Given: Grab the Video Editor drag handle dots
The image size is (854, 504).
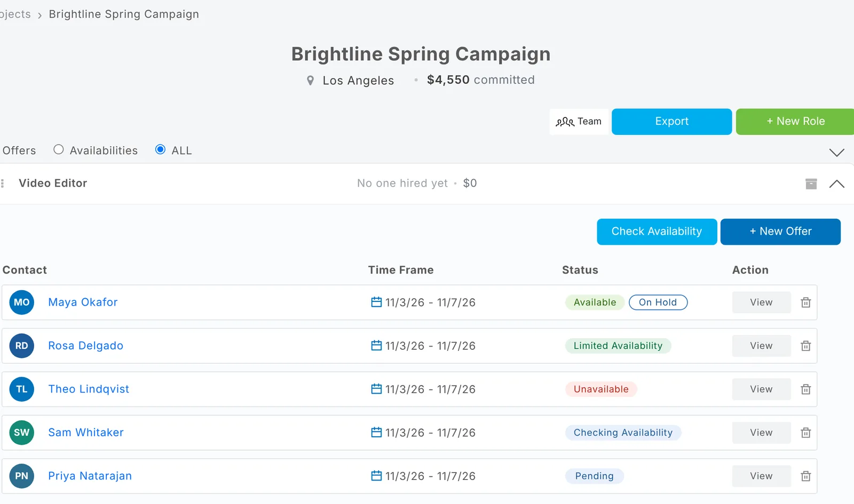Looking at the screenshot, I should [3, 183].
